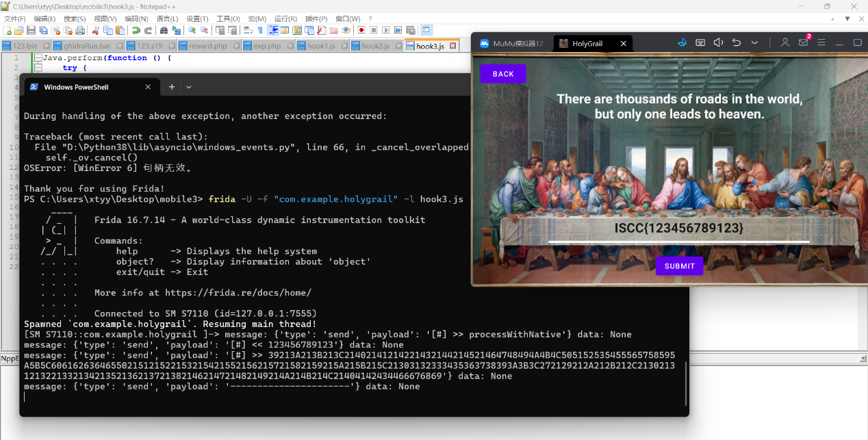The image size is (868, 440).
Task: Open new PowerShell tab with plus button
Action: click(x=172, y=87)
